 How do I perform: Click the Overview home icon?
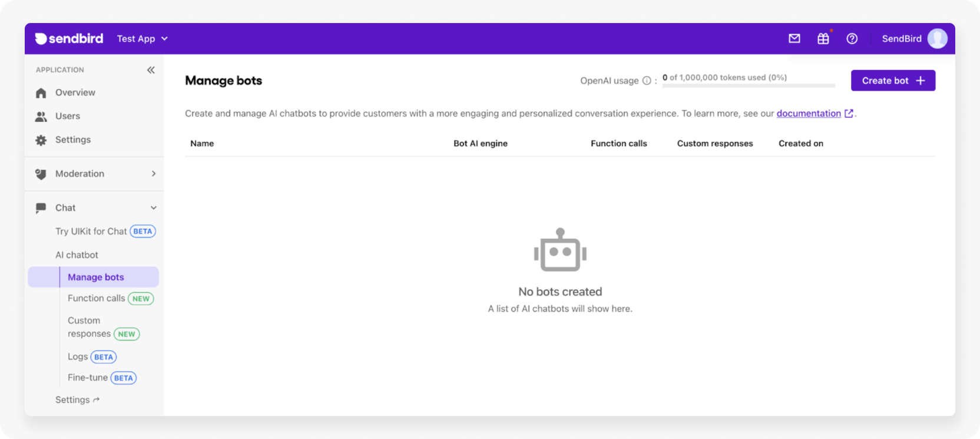(41, 93)
